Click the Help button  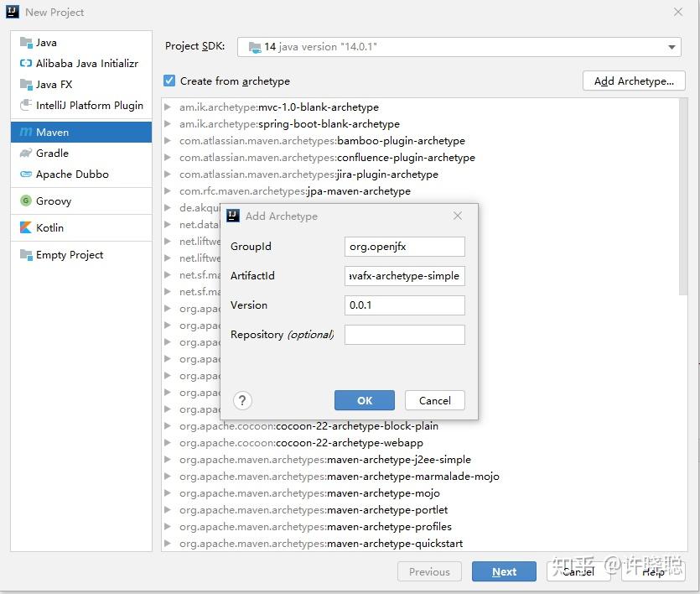click(x=653, y=571)
